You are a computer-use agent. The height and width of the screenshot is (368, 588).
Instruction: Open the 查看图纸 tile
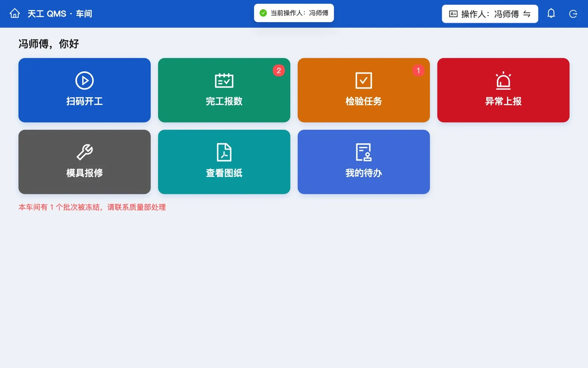(224, 162)
